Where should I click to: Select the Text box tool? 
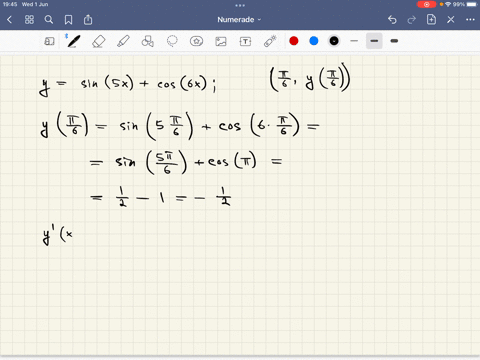245,41
